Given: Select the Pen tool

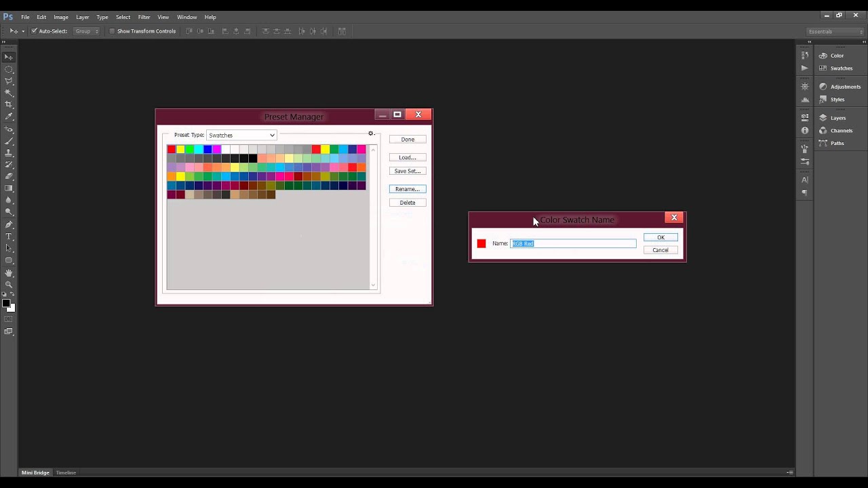Looking at the screenshot, I should click(x=9, y=224).
